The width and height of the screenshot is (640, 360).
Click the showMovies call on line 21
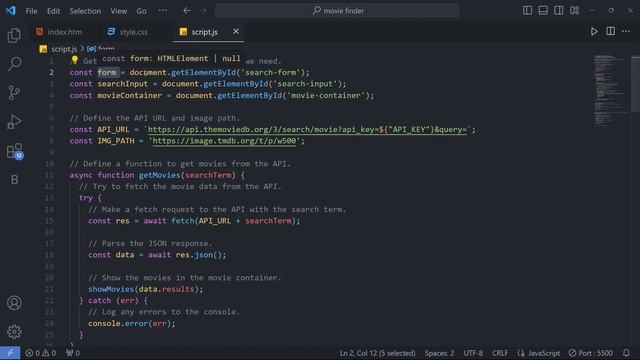click(111, 289)
